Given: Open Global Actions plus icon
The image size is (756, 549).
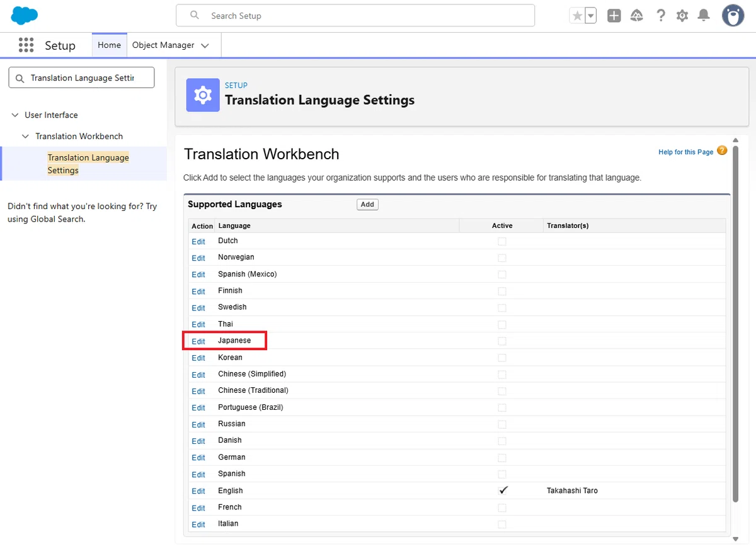Looking at the screenshot, I should [x=614, y=16].
